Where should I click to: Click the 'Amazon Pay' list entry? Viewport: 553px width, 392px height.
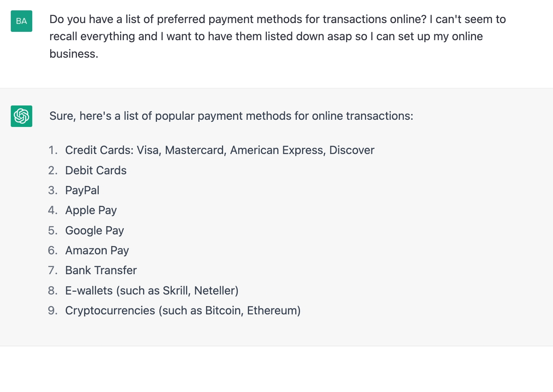pyautogui.click(x=97, y=250)
